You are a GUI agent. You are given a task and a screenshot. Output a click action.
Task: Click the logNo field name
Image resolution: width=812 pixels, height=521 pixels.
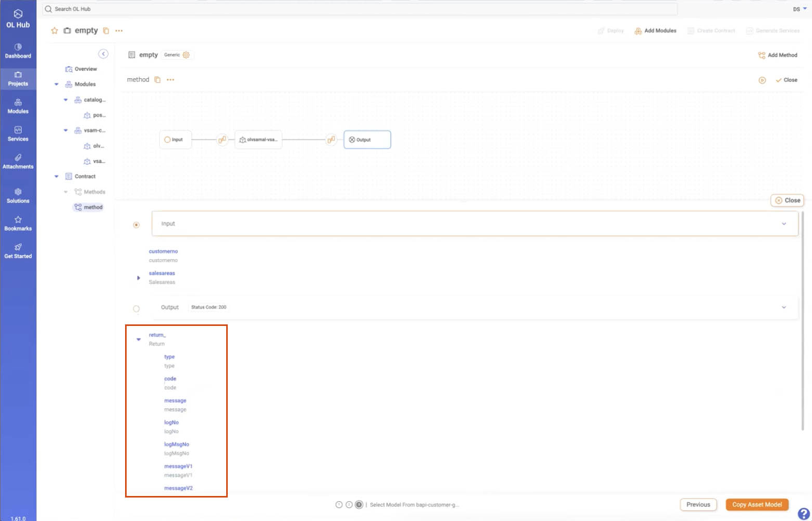tap(171, 422)
